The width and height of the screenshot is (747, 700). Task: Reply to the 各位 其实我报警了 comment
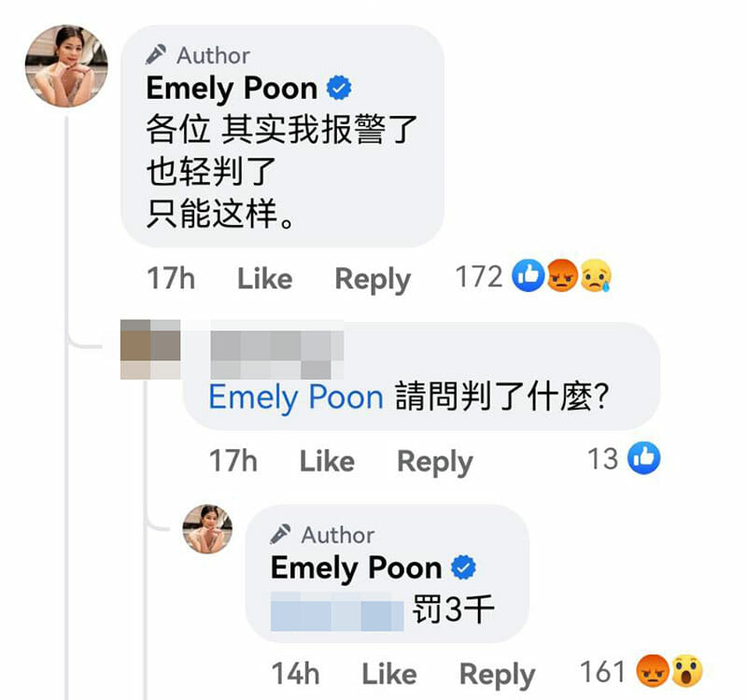tap(373, 279)
